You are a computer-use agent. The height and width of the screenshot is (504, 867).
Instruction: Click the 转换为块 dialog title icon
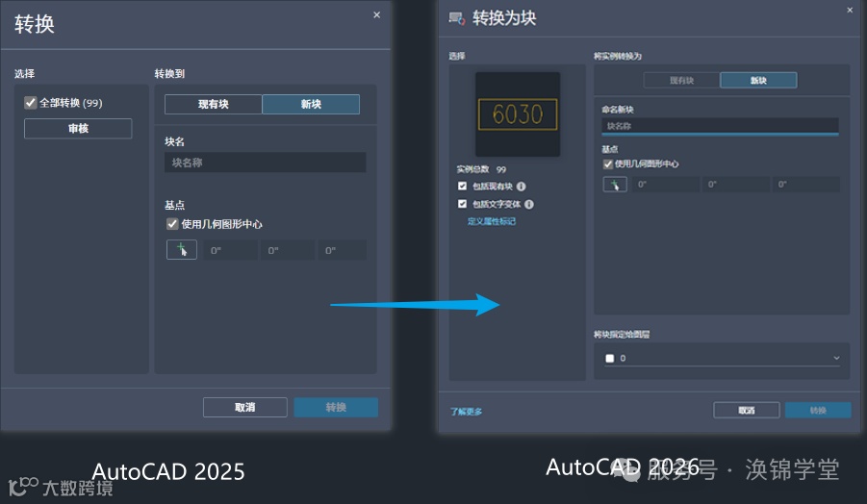[x=457, y=18]
